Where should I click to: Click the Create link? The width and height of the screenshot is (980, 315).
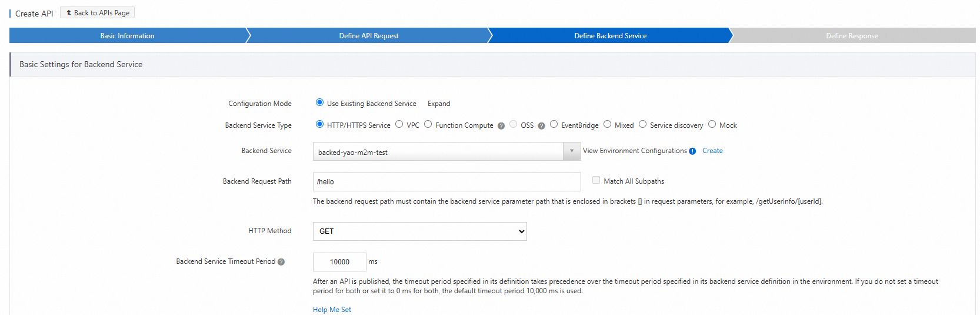pyautogui.click(x=712, y=151)
